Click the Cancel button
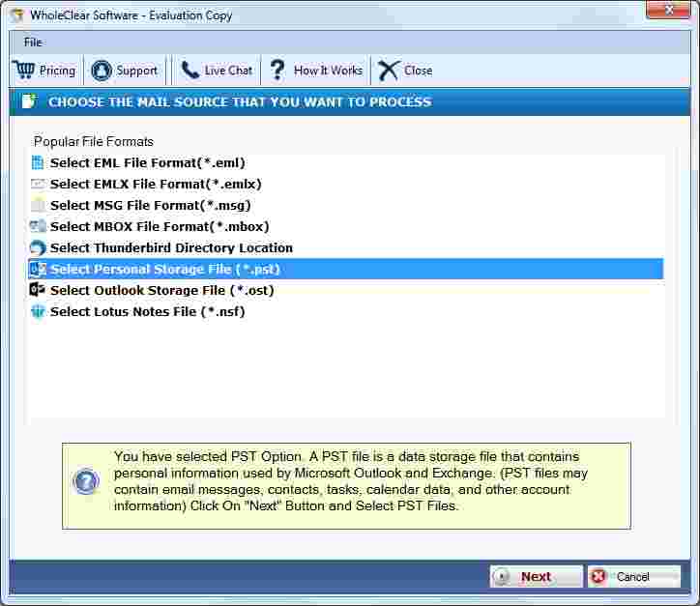Screen dimensions: 700x606 point(634,577)
